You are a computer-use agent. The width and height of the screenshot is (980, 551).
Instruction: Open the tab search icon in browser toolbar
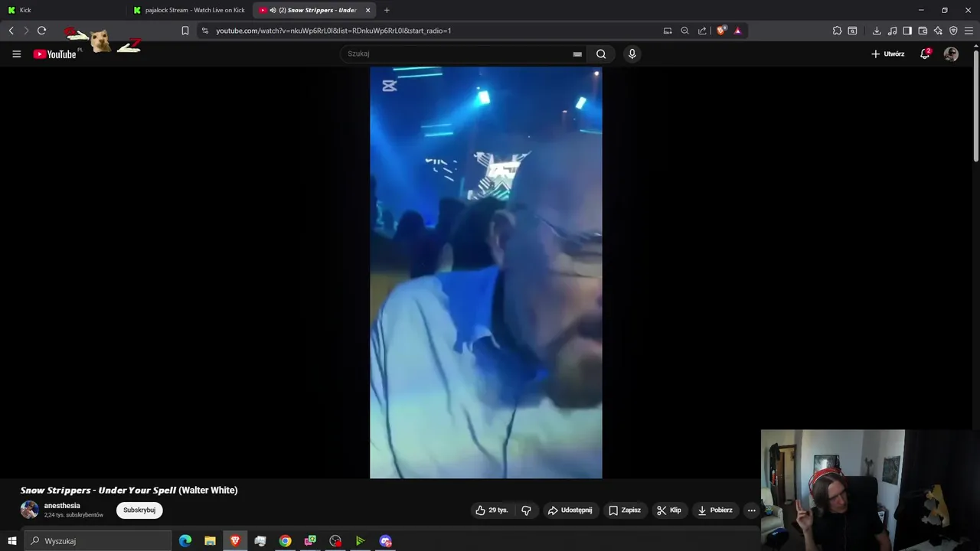(x=852, y=31)
